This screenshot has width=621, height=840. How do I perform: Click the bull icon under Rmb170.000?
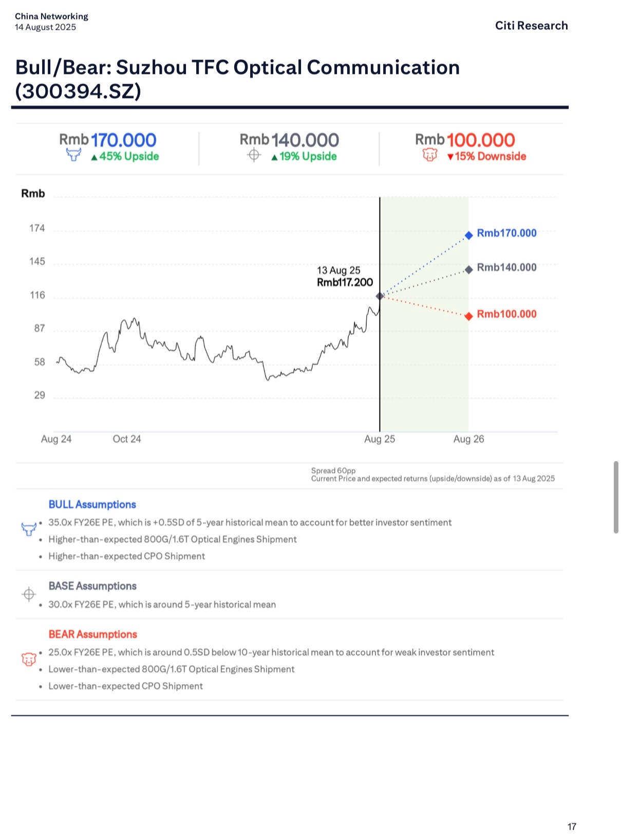[73, 155]
